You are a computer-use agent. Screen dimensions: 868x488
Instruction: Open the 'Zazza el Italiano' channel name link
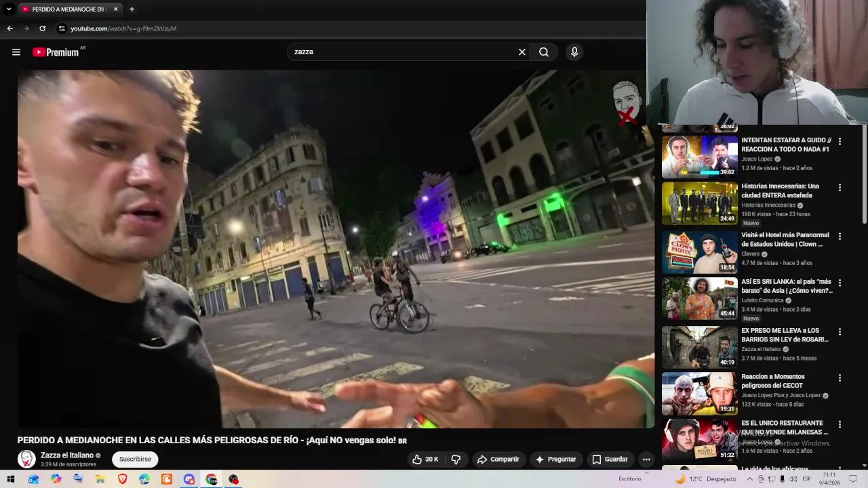(x=67, y=455)
